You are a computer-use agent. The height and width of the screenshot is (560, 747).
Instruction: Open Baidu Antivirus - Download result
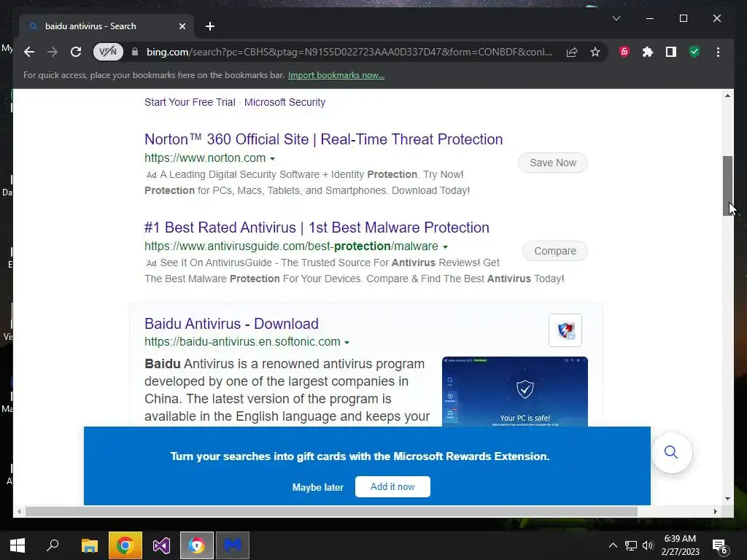(x=231, y=324)
